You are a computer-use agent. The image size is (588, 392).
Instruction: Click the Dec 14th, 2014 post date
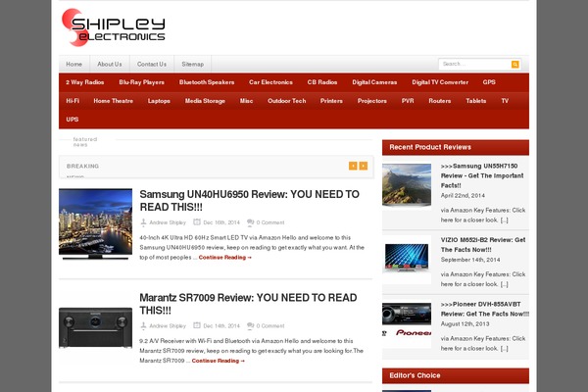point(221,326)
